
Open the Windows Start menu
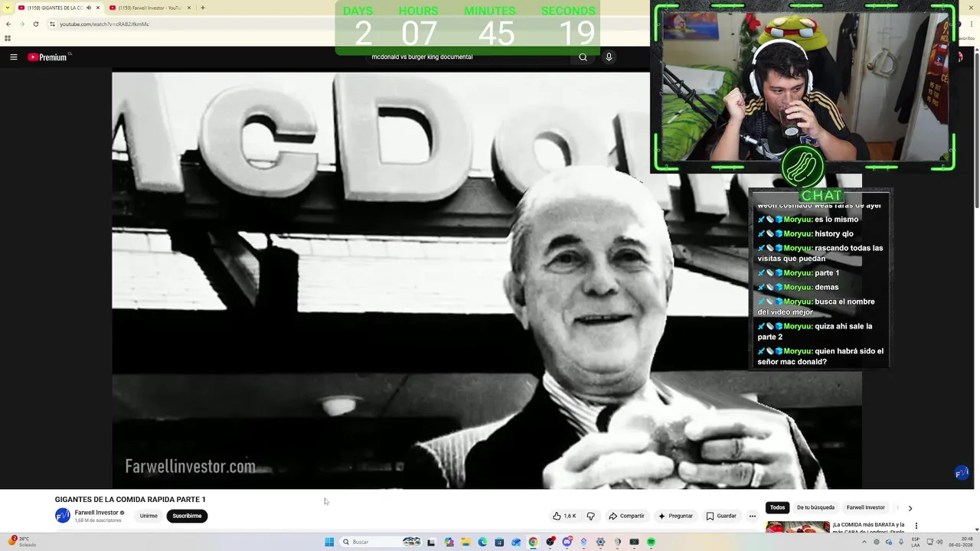329,542
